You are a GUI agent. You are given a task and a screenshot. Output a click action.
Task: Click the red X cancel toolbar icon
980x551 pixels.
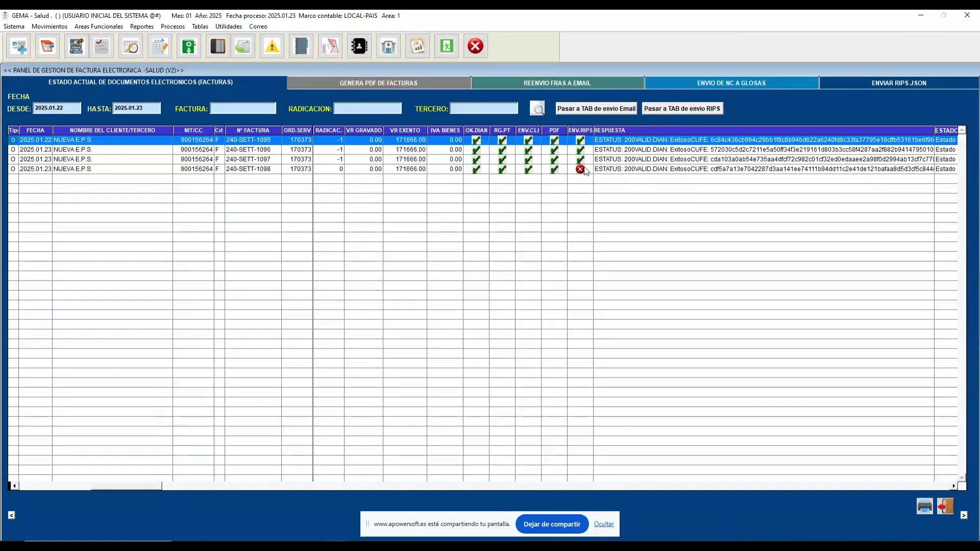pos(476,46)
